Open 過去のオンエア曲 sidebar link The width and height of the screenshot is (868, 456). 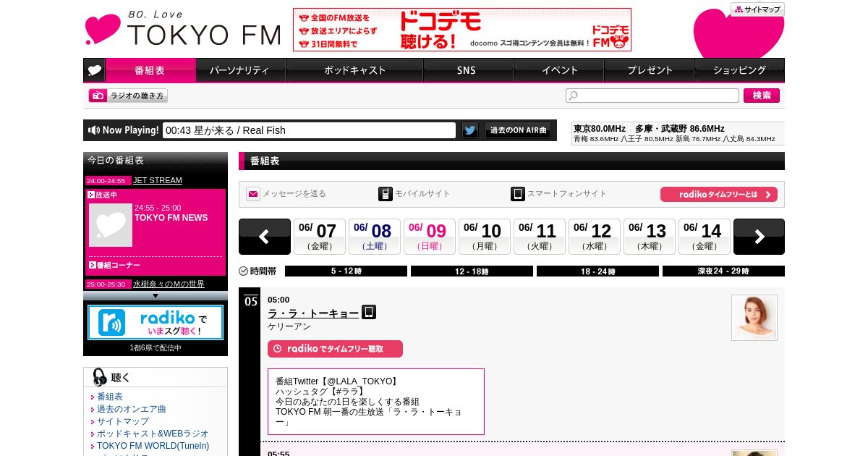(132, 409)
